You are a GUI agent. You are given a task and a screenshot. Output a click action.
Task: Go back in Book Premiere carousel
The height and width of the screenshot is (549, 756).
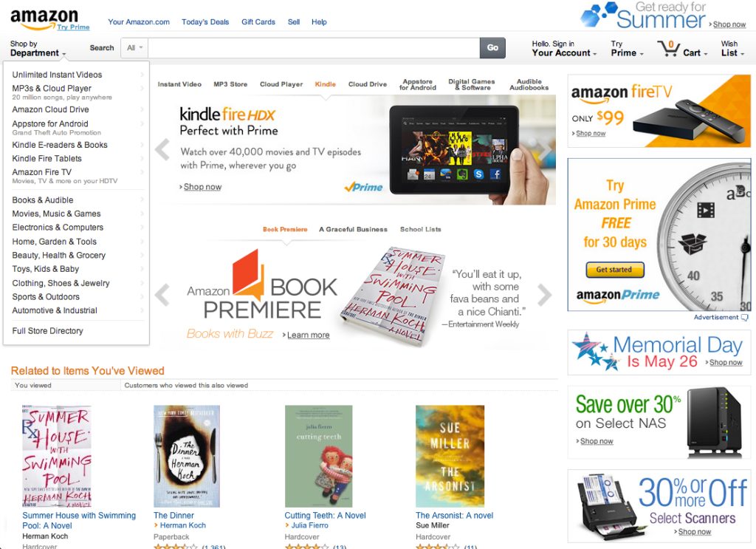pyautogui.click(x=162, y=295)
